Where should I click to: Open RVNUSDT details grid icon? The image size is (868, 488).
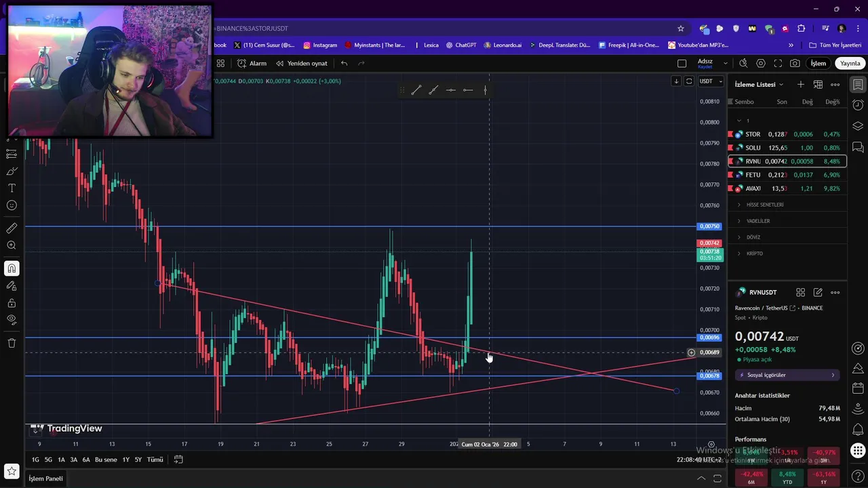[801, 292]
